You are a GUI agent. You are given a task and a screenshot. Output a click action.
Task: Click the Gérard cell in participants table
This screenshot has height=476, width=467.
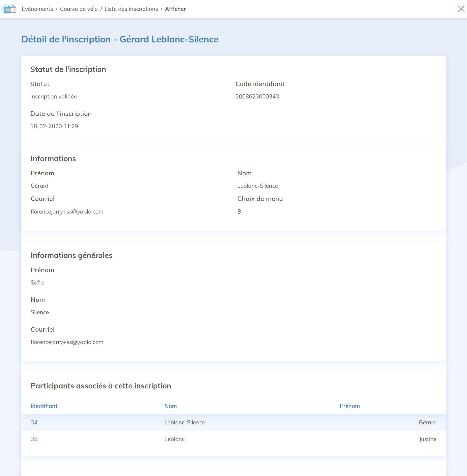427,422
